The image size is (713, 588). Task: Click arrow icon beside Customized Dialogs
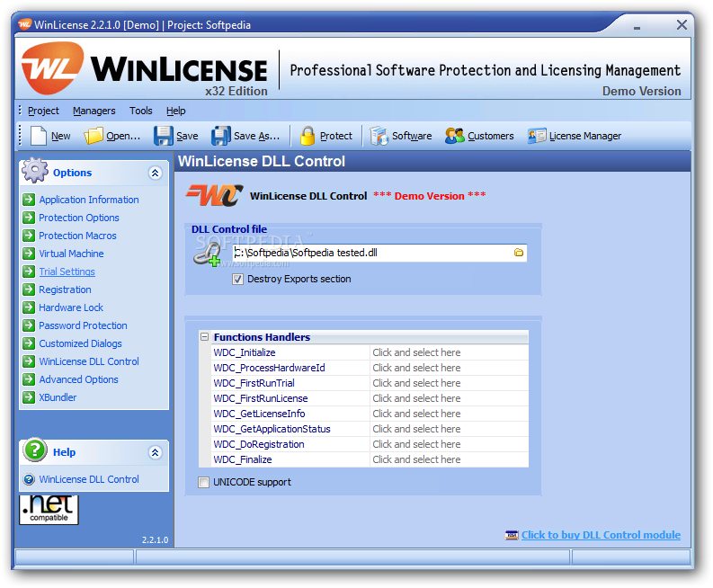29,343
